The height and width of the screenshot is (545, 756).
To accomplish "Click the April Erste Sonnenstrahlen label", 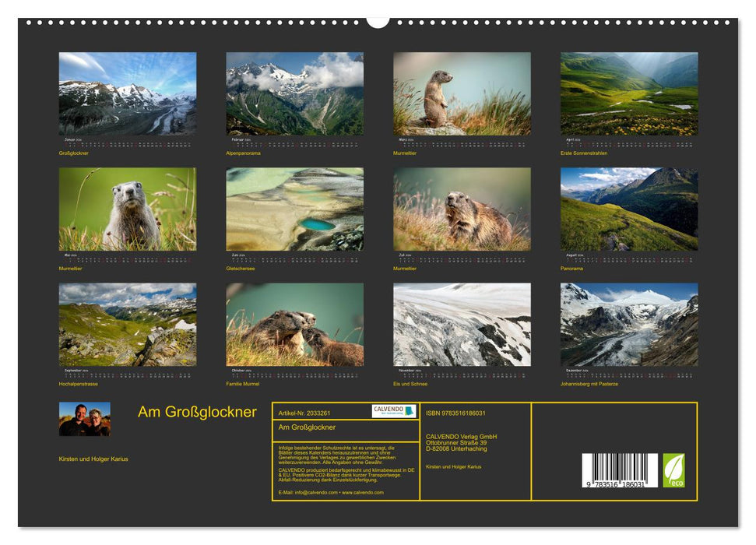I will point(584,154).
